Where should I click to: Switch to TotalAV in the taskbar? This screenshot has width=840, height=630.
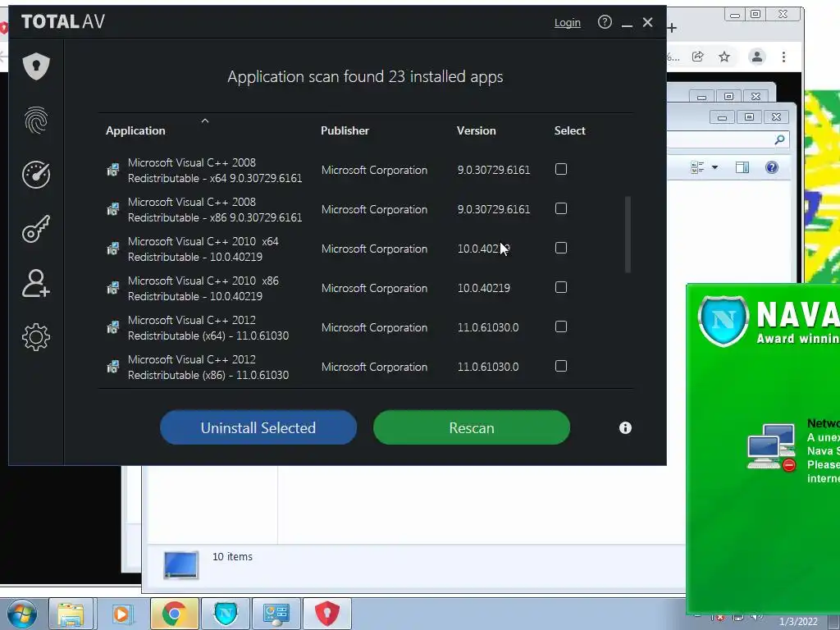pos(327,614)
